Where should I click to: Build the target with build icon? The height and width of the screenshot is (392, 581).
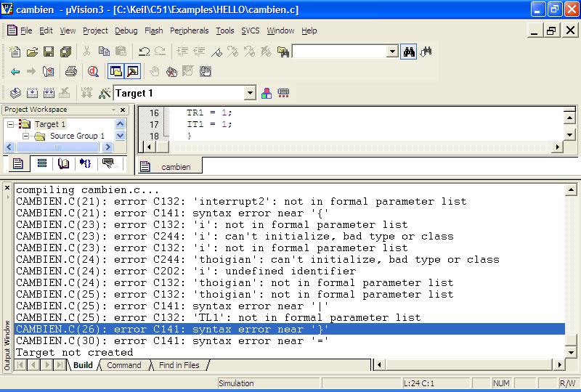click(32, 93)
